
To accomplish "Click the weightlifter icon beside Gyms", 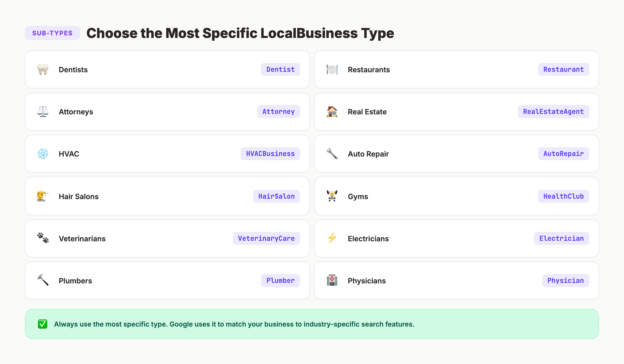I will click(x=332, y=196).
